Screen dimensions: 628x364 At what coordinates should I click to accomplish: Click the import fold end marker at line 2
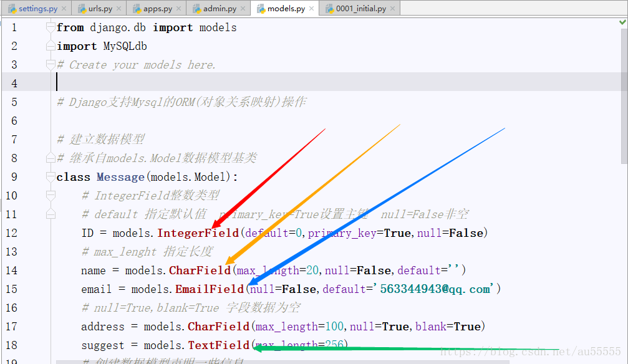[x=51, y=45]
